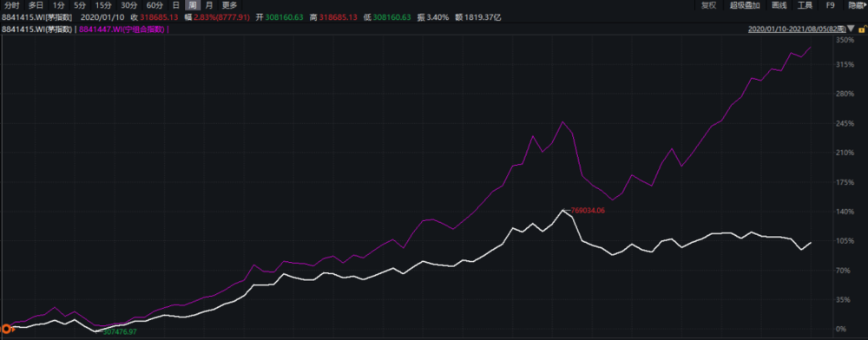Click the orange origin circle marker
The image size is (868, 340).
click(5, 329)
